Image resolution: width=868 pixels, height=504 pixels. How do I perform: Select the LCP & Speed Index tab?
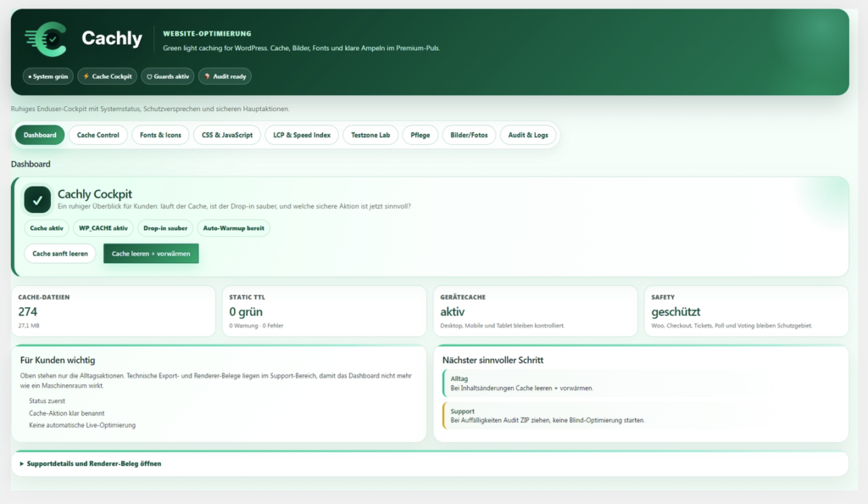pyautogui.click(x=302, y=135)
